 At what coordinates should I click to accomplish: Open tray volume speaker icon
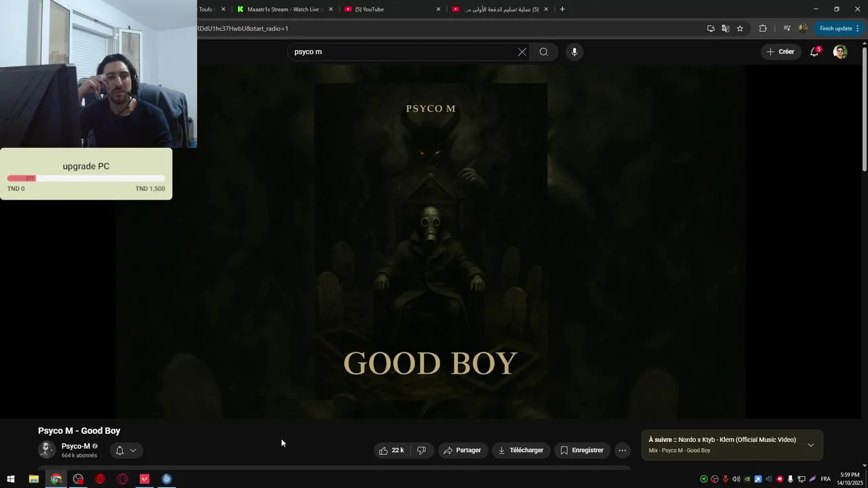pos(736,479)
